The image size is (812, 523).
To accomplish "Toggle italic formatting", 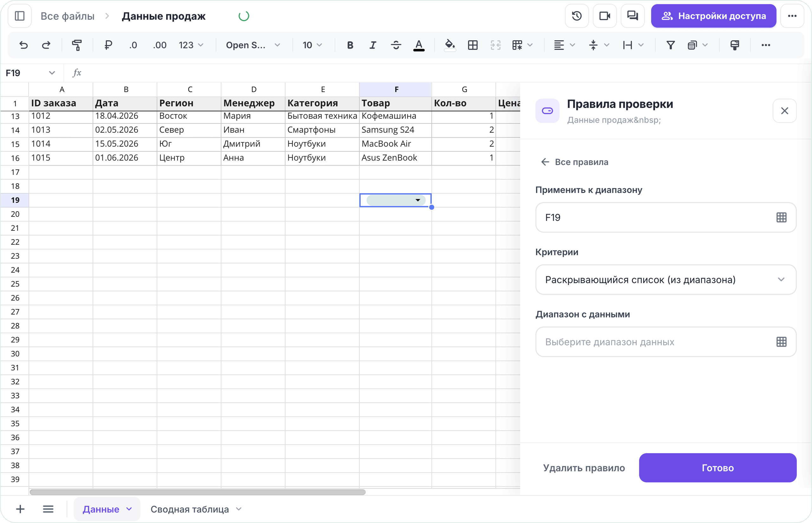I will click(x=373, y=45).
